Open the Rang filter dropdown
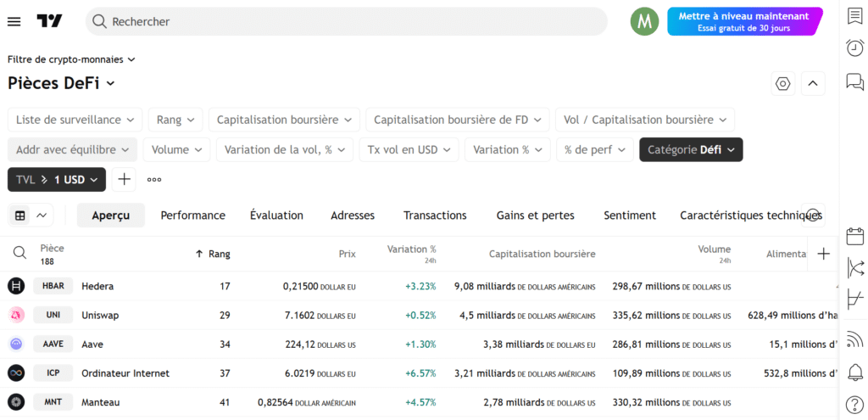The height and width of the screenshot is (420, 868). [x=175, y=120]
